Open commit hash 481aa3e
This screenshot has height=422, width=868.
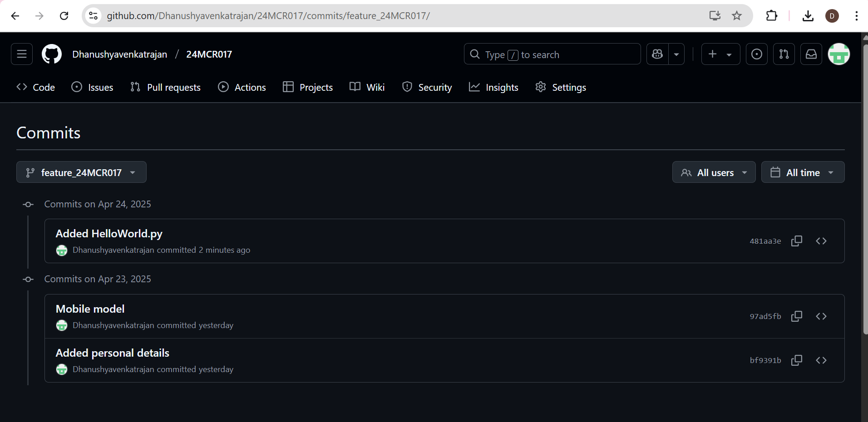(765, 241)
